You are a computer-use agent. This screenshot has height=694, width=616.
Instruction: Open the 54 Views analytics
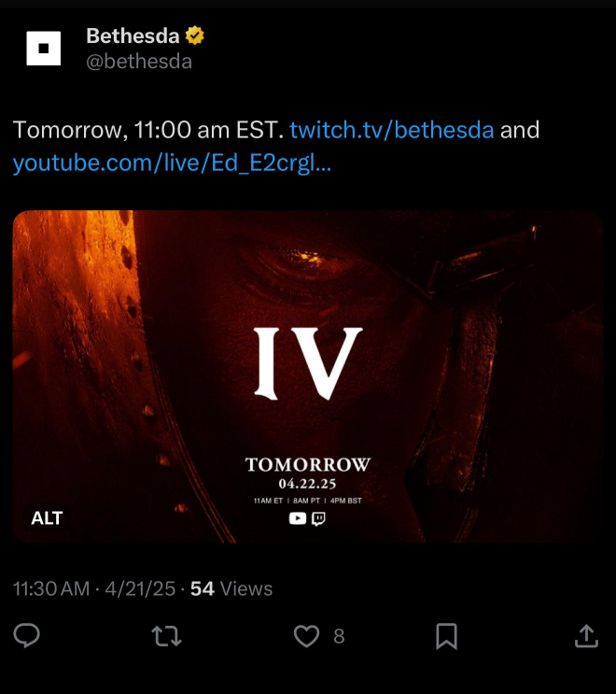coord(231,589)
